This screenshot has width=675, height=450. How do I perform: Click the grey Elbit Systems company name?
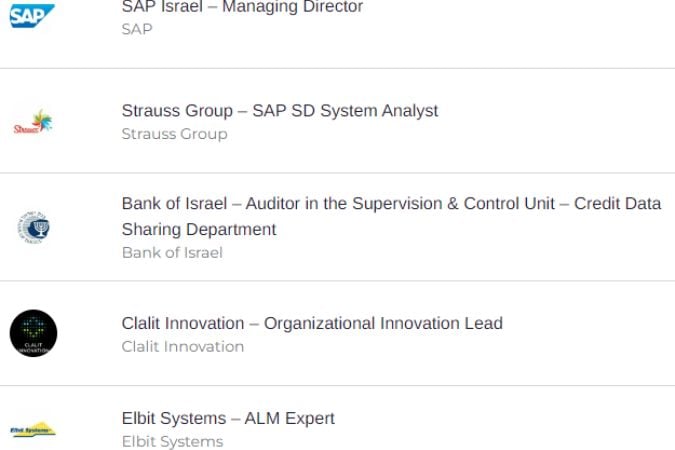click(173, 441)
